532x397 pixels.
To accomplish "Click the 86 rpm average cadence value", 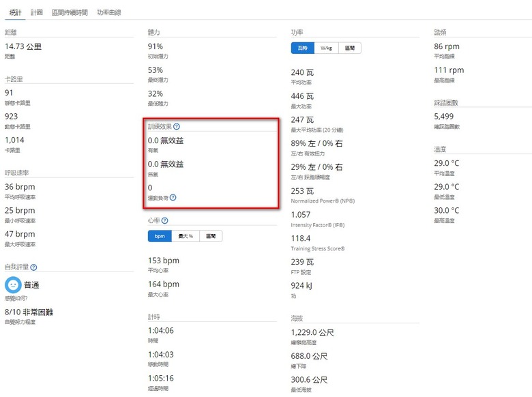I will tap(447, 46).
